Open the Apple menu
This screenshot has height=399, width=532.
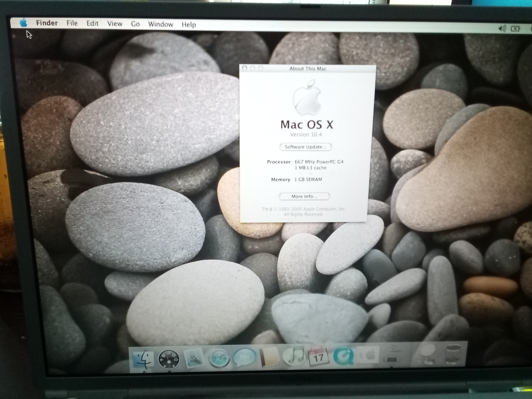coord(23,23)
